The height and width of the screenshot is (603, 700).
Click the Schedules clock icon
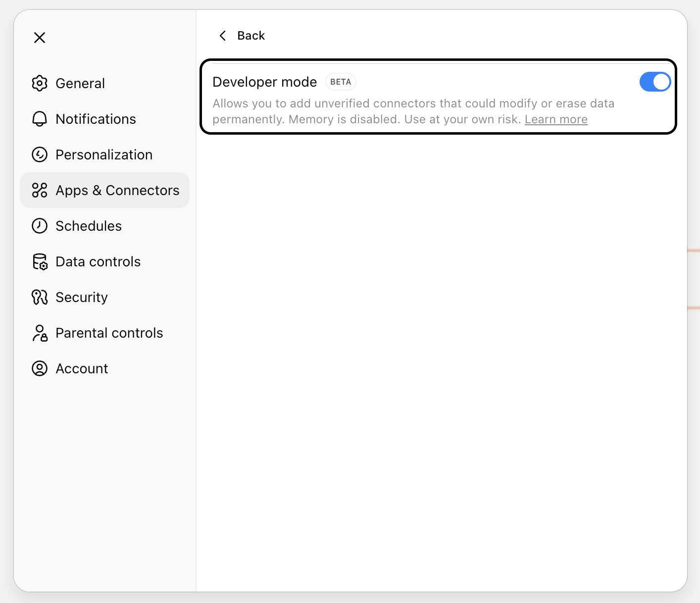(40, 226)
